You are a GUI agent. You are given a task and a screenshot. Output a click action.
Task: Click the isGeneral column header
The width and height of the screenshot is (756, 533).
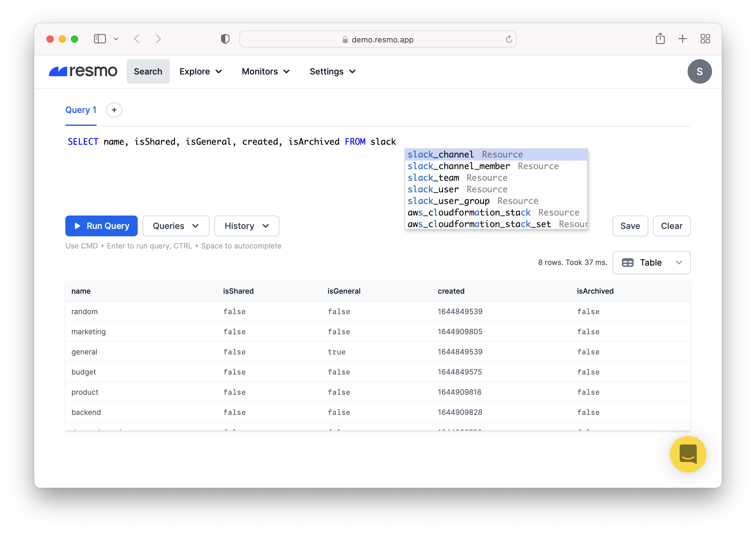click(x=344, y=291)
